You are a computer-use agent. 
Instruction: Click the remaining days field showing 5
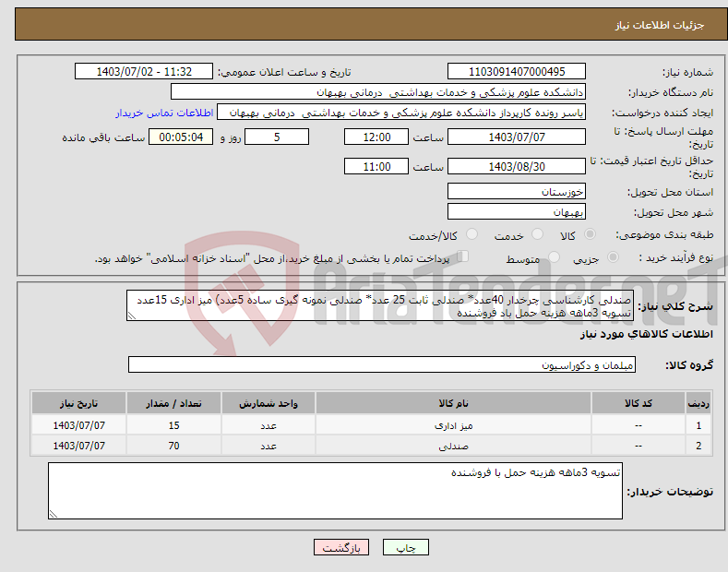click(x=277, y=137)
